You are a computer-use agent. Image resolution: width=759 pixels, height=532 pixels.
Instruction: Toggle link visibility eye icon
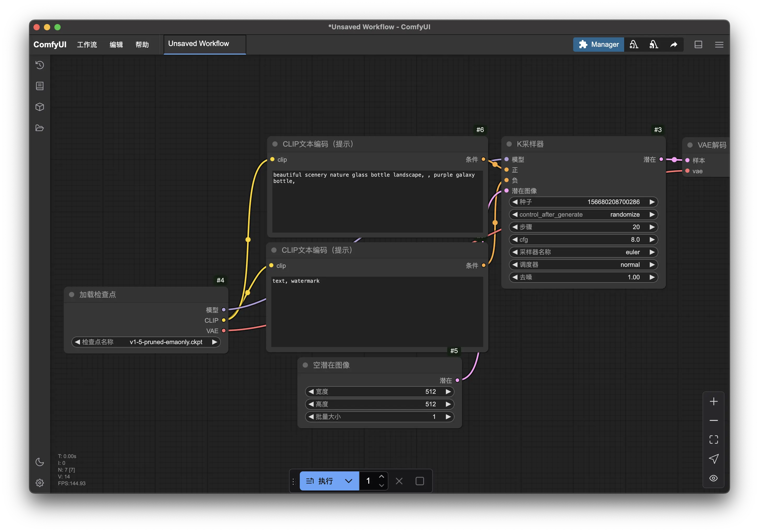tap(713, 478)
